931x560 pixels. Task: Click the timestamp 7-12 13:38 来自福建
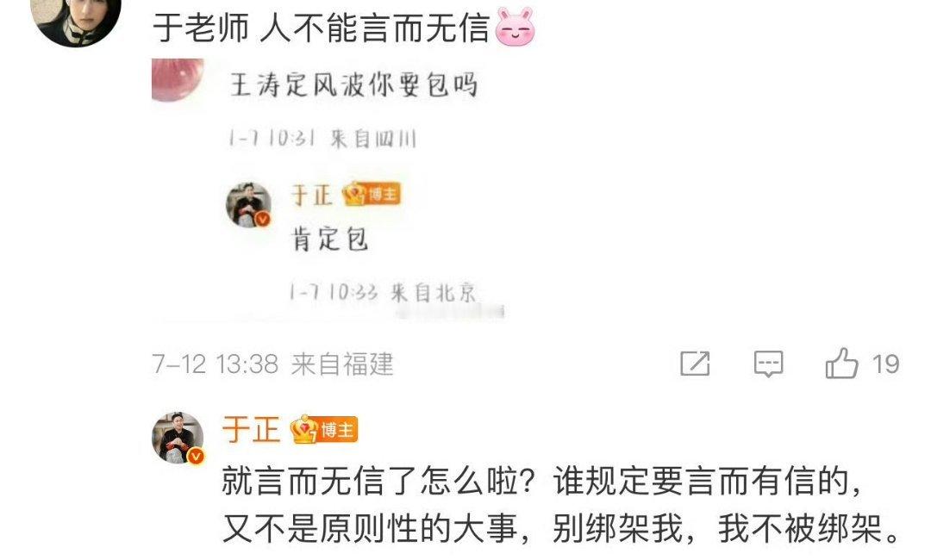[272, 364]
